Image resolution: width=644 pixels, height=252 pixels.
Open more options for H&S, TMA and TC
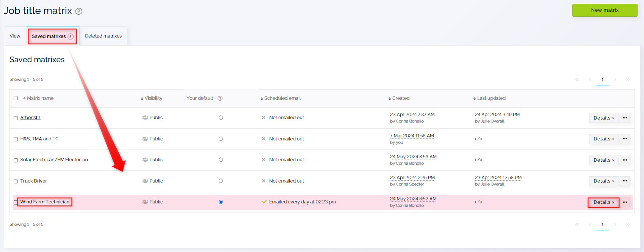[625, 139]
